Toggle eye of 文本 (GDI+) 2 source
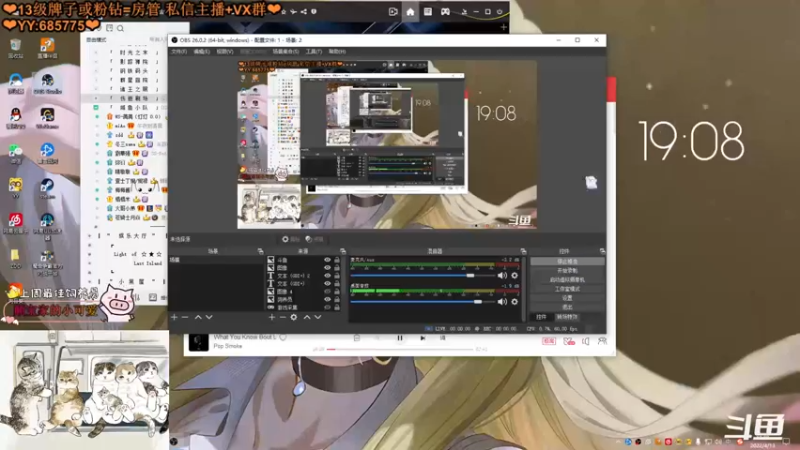This screenshot has width=800, height=450. [x=328, y=276]
